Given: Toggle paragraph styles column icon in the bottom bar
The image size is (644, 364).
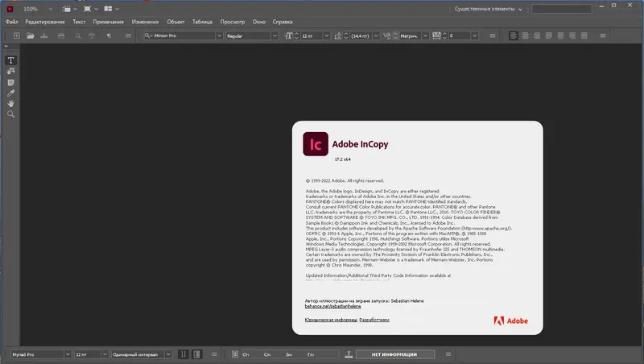Looking at the screenshot, I should [x=196, y=354].
